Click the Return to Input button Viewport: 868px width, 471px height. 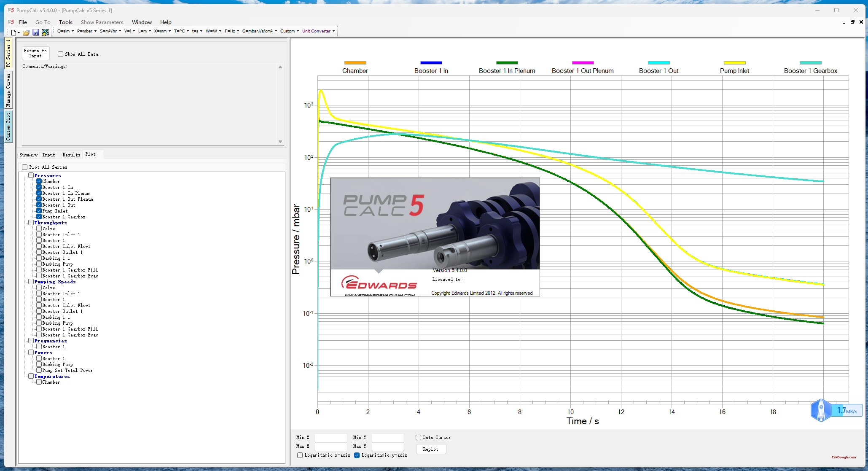tap(35, 53)
